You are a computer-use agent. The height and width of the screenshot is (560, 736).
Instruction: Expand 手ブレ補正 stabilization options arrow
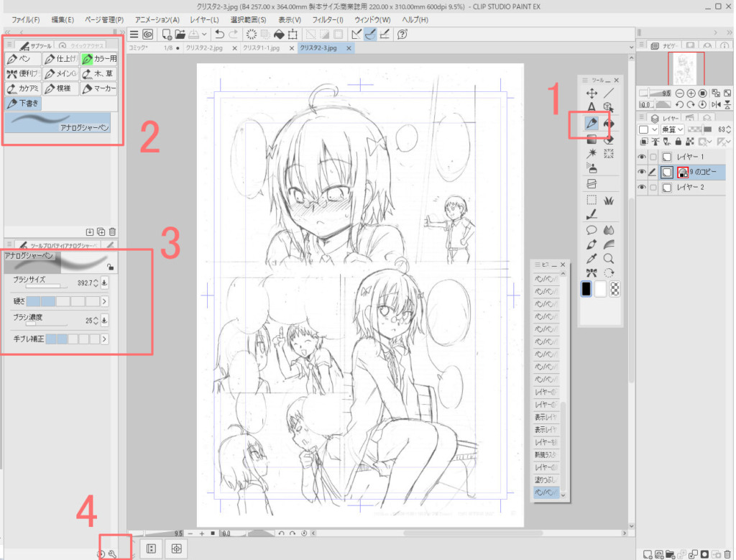pyautogui.click(x=105, y=339)
